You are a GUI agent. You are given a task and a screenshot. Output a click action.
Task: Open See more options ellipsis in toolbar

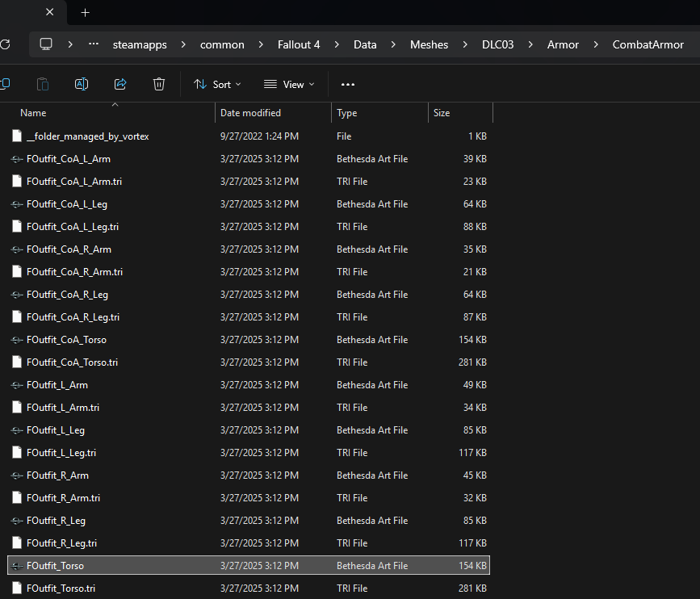click(348, 84)
